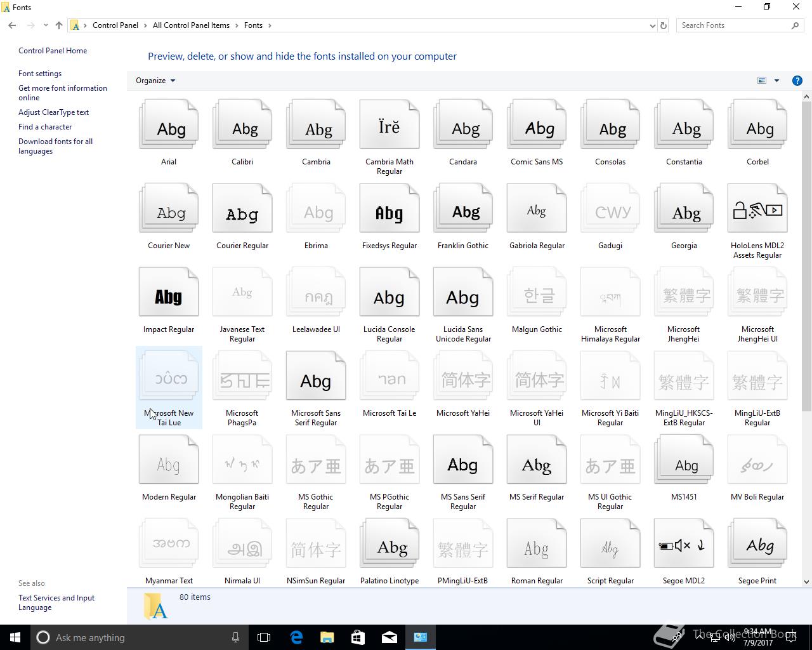Click the Search Fonts input field

(734, 25)
